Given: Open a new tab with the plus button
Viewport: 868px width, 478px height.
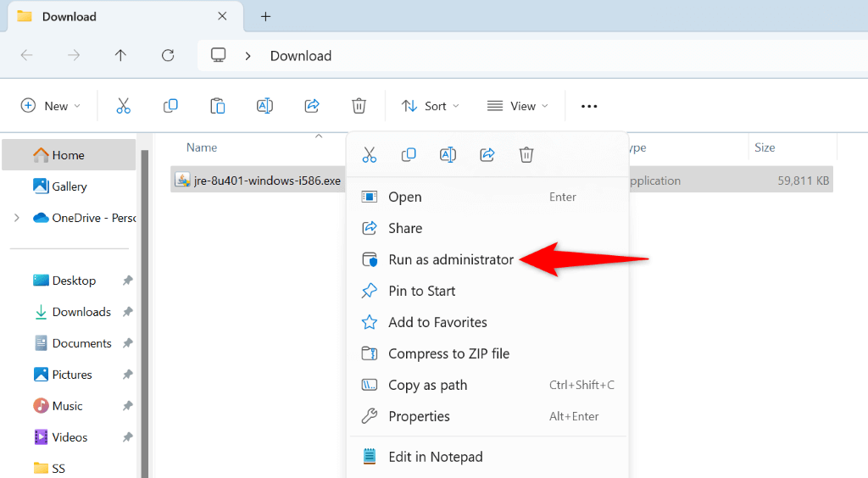Looking at the screenshot, I should point(265,17).
